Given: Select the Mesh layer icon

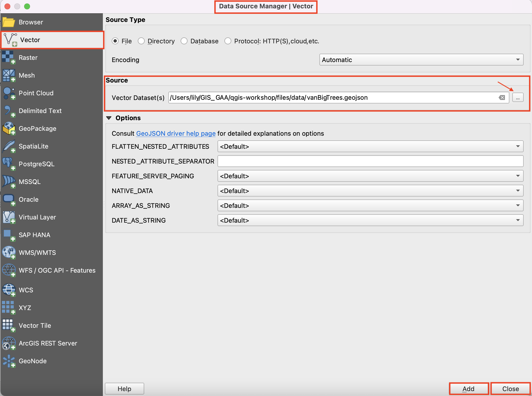Looking at the screenshot, I should click(x=8, y=75).
